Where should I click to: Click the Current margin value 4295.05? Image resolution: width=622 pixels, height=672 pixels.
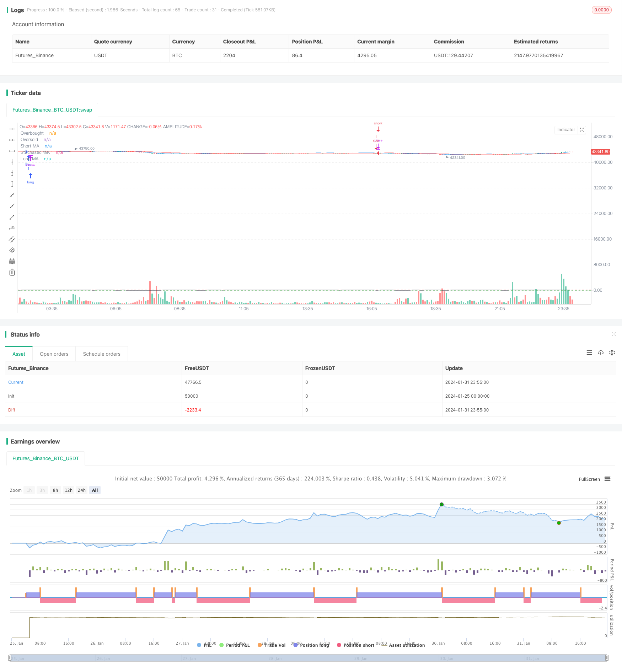(x=367, y=55)
